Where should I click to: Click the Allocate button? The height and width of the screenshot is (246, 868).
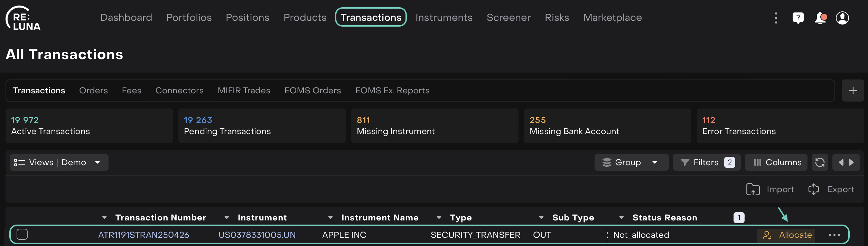(x=786, y=235)
